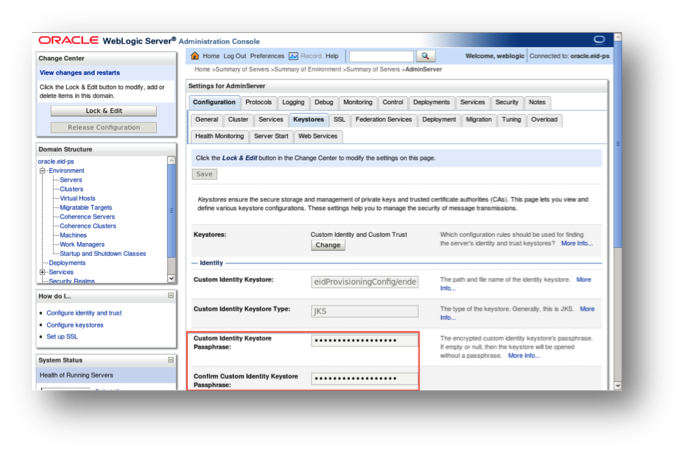
Task: Switch to the Control tab
Action: click(393, 102)
